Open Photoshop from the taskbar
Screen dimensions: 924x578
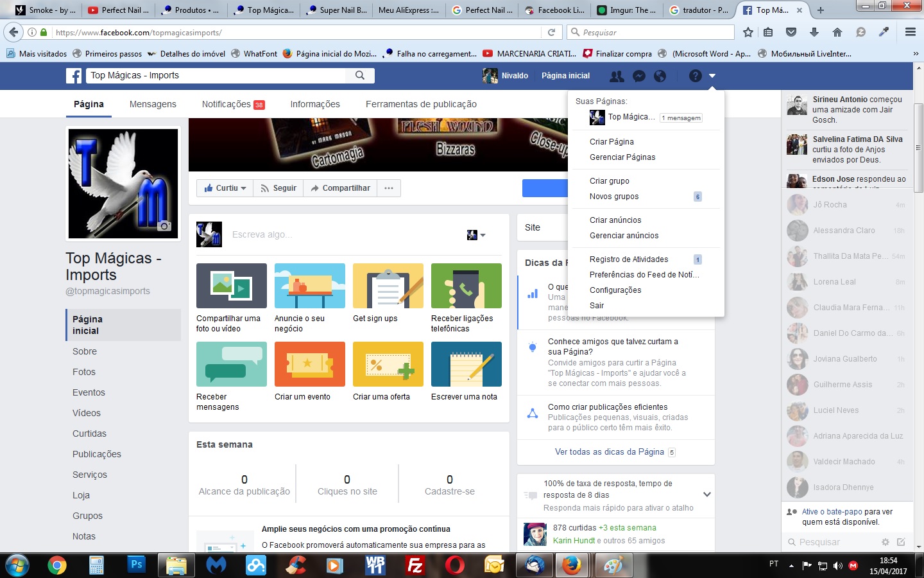[x=137, y=565]
